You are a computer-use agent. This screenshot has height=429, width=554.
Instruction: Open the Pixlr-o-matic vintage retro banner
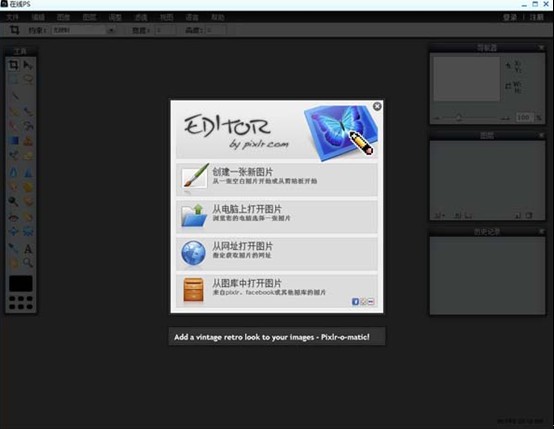[277, 336]
